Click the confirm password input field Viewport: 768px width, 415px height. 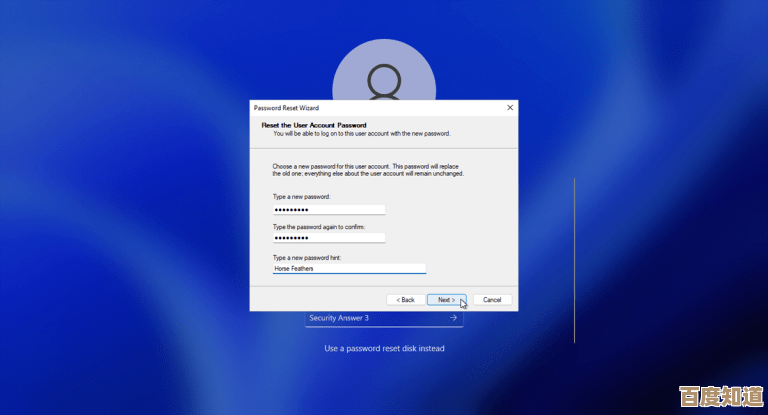pyautogui.click(x=329, y=238)
